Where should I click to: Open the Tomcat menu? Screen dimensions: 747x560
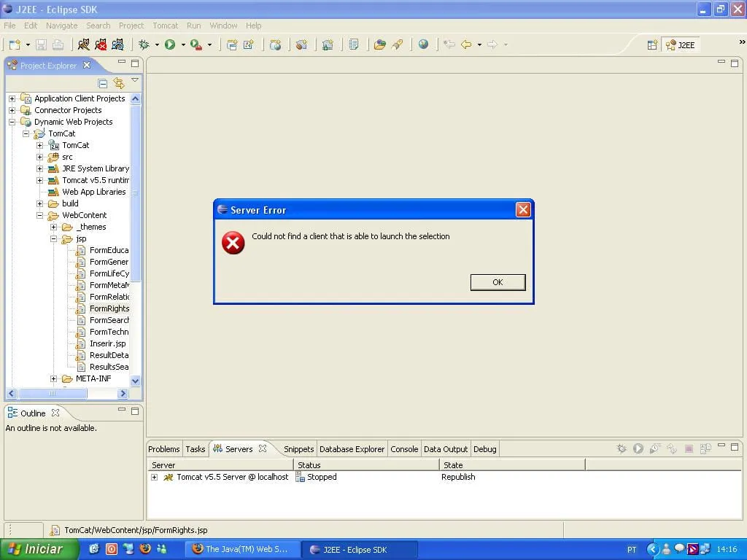165,26
